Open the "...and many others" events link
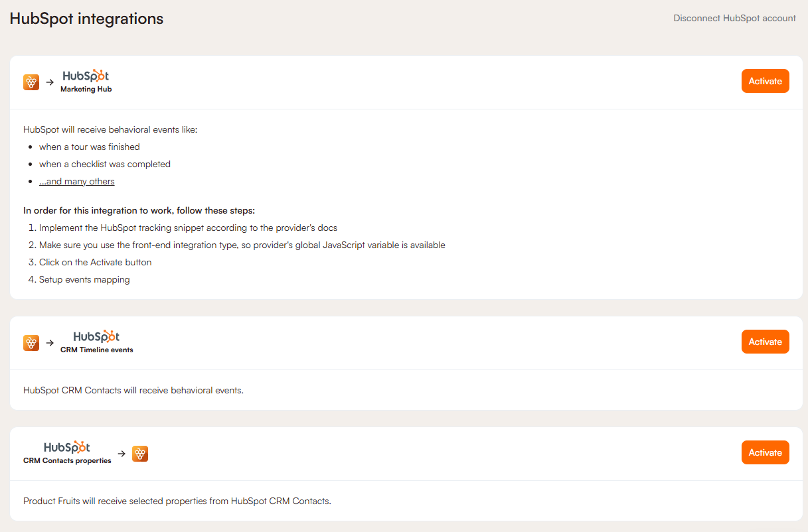 (76, 182)
